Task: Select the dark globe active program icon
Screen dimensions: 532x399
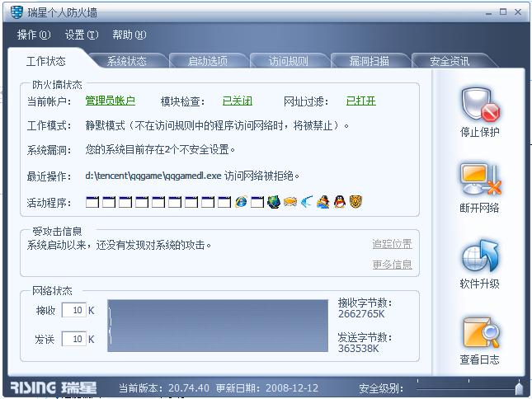Action: click(274, 202)
